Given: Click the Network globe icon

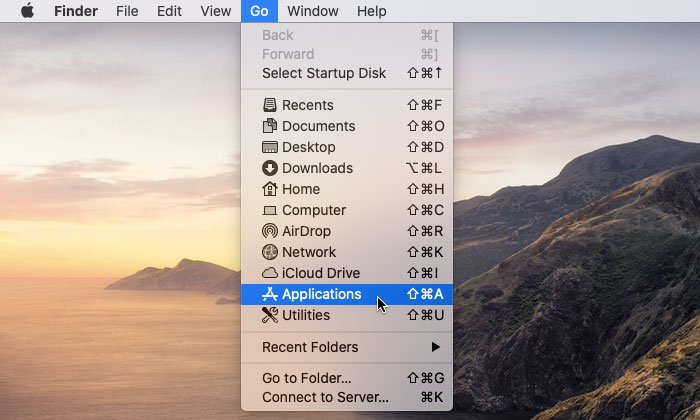Looking at the screenshot, I should (270, 252).
